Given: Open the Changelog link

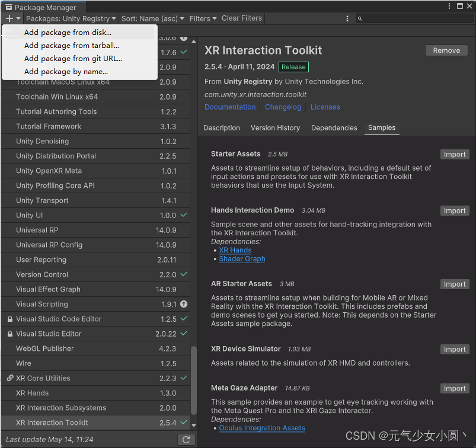Looking at the screenshot, I should [283, 107].
